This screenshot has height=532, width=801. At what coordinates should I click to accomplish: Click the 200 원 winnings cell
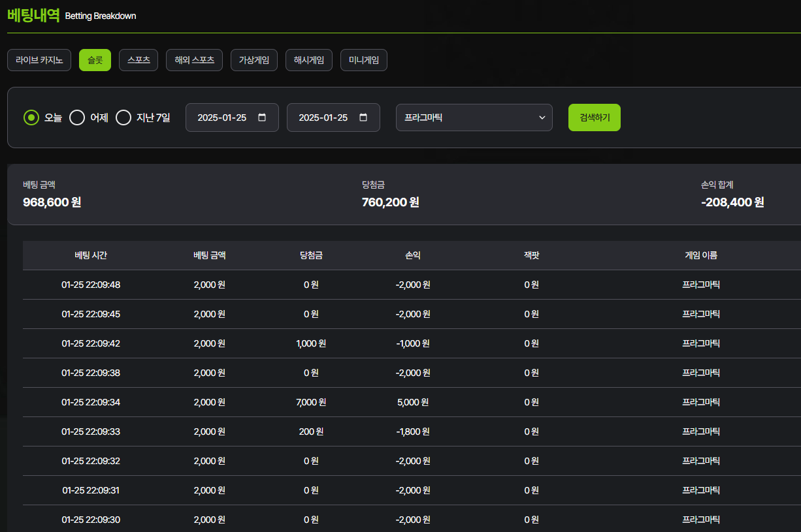[x=311, y=431]
